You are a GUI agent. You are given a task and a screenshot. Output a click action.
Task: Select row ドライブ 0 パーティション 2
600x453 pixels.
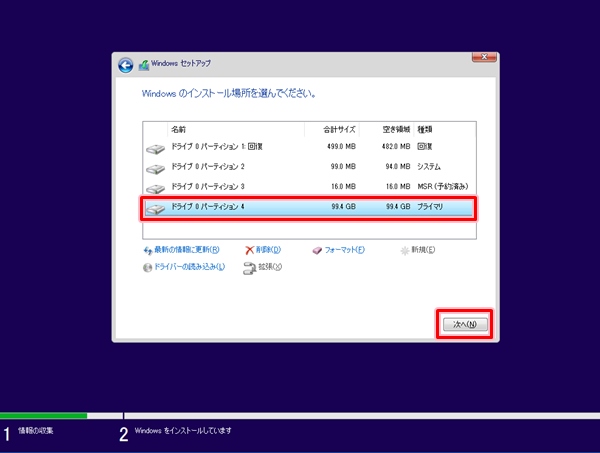tap(309, 166)
